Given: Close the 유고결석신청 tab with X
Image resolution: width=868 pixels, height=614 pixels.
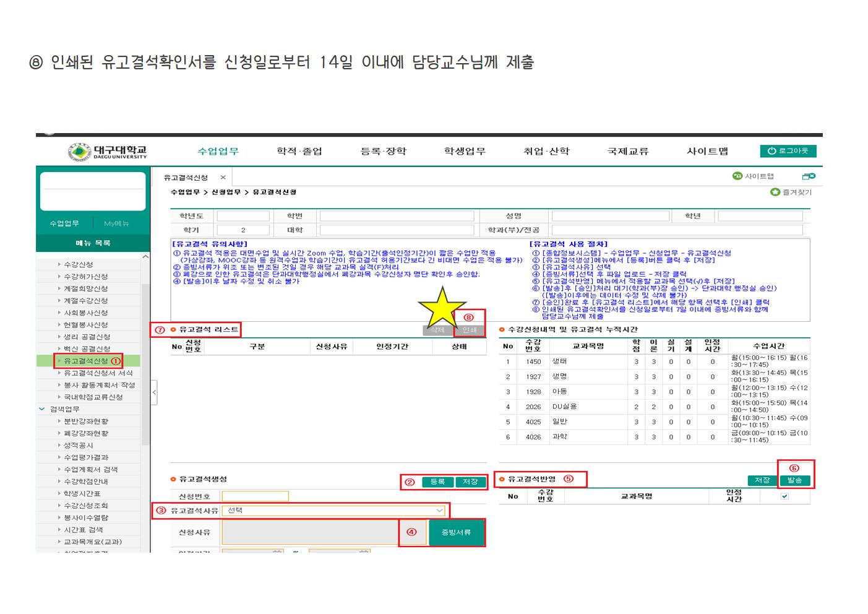Looking at the screenshot, I should pyautogui.click(x=223, y=178).
